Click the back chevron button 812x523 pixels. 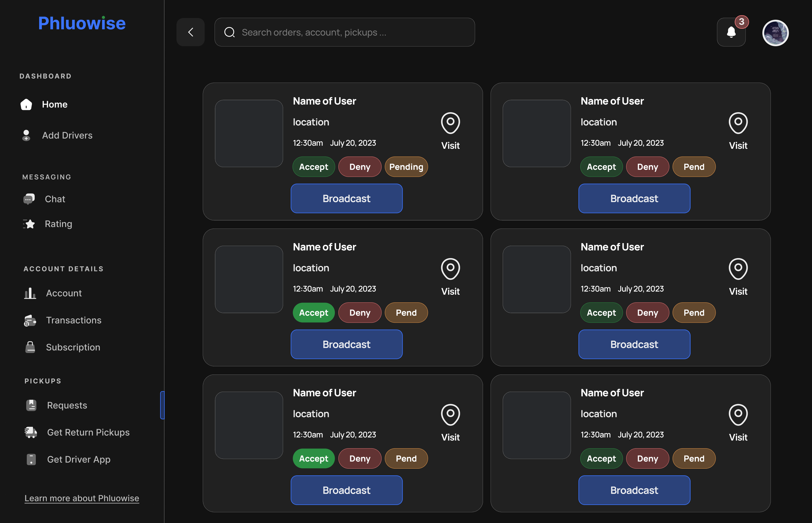click(191, 32)
